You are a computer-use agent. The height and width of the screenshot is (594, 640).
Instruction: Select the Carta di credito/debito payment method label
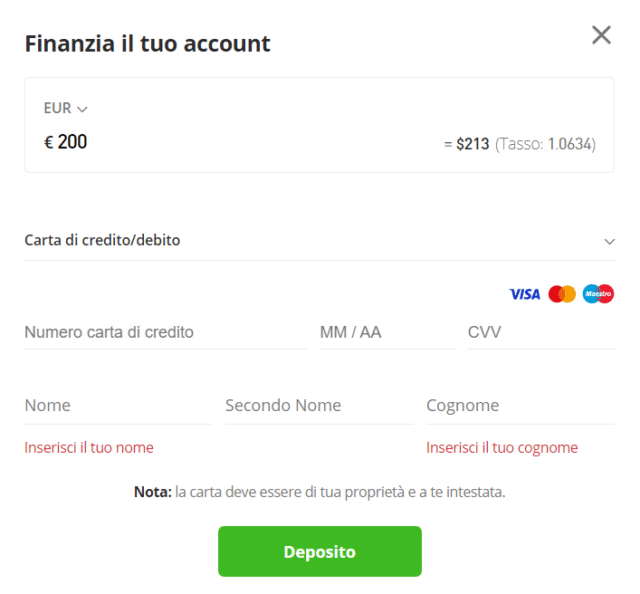pos(102,240)
